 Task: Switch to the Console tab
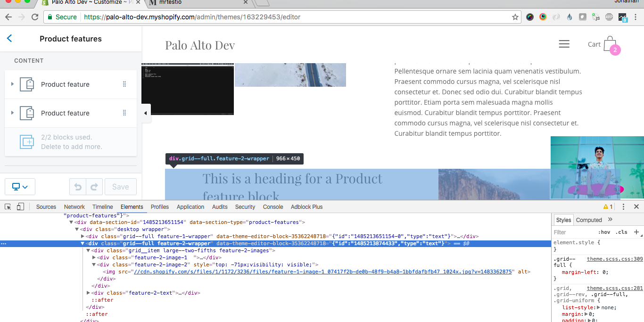point(273,206)
